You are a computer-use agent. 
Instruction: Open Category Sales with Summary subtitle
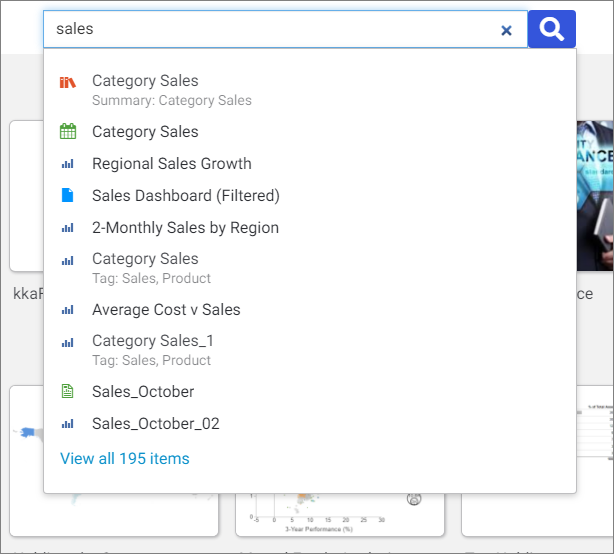coord(145,81)
